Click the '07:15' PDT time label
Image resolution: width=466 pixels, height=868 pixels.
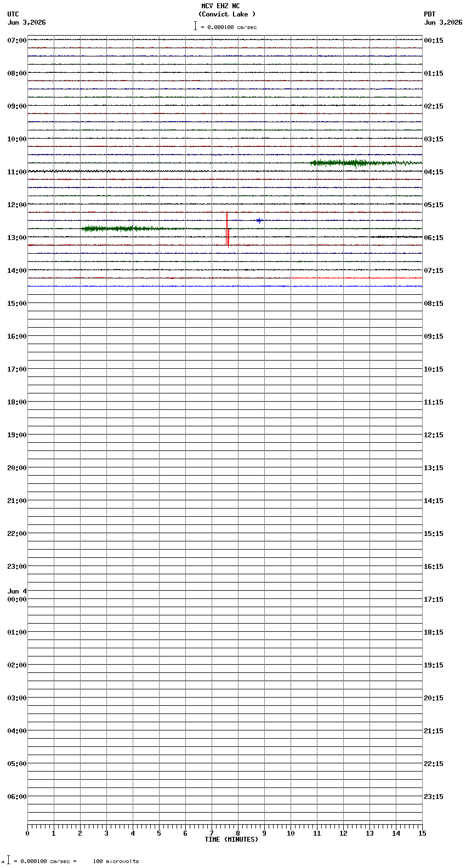click(x=434, y=270)
